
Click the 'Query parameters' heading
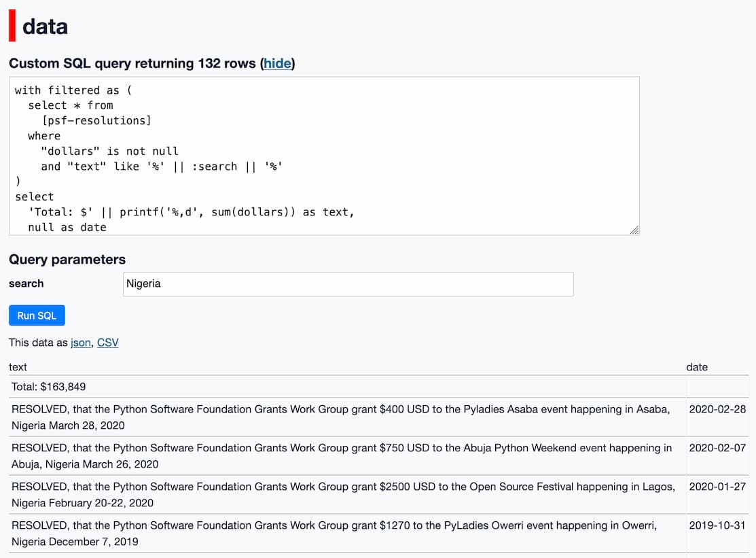coord(67,260)
